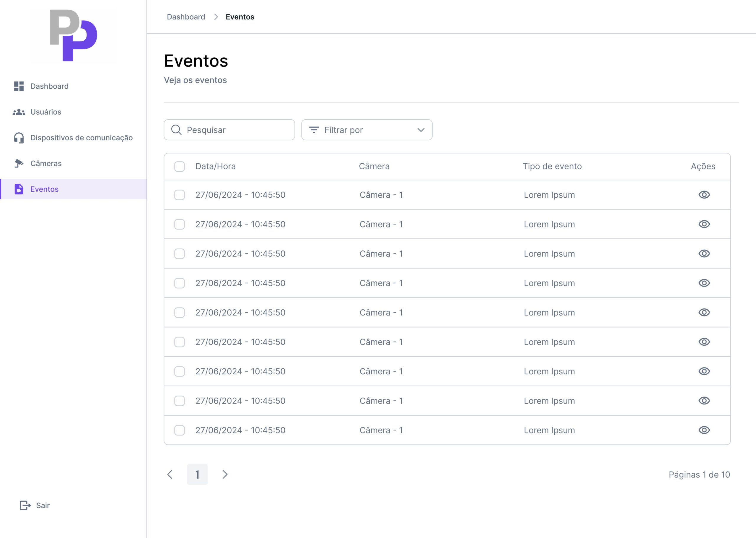Select the last event row checkbox
The width and height of the screenshot is (756, 538).
(x=180, y=430)
